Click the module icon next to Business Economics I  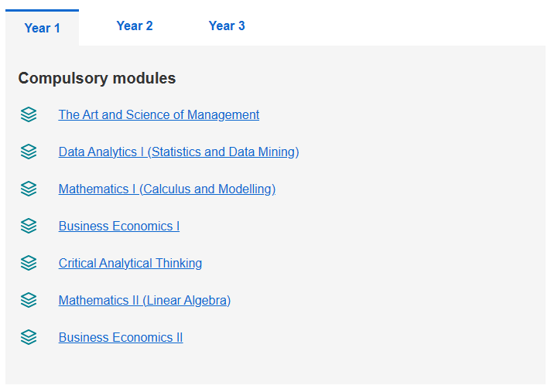coord(29,226)
